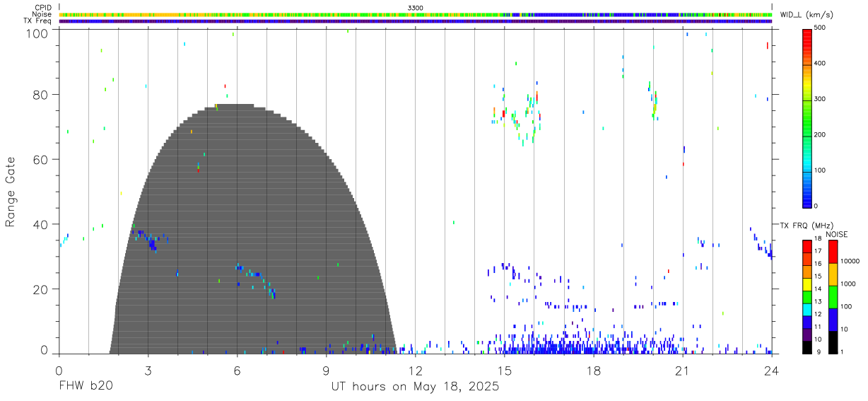Click the black swatch in the NOISE legend
868x401 pixels.
833,342
